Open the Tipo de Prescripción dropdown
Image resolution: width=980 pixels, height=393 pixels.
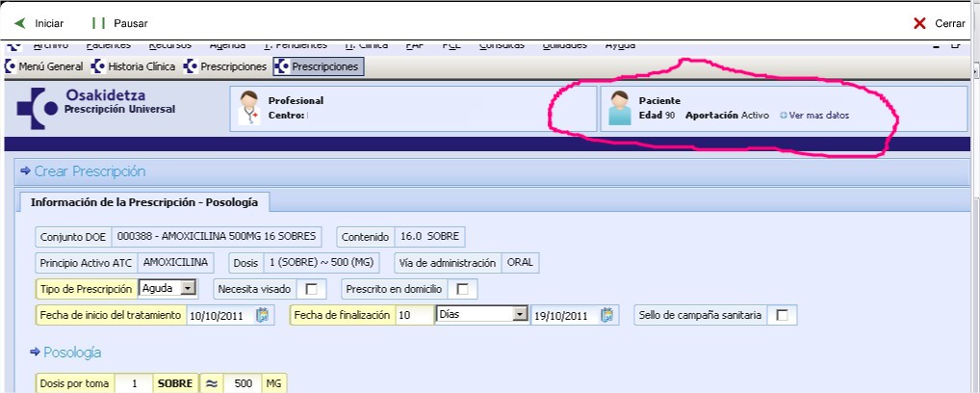click(x=189, y=287)
